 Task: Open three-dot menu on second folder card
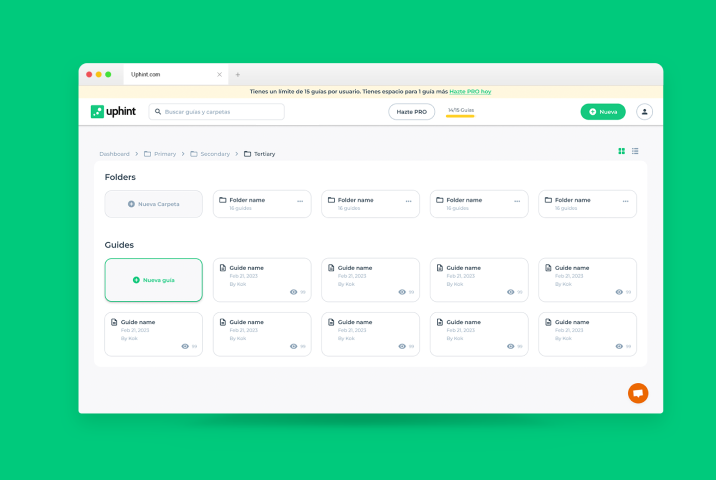(408, 201)
